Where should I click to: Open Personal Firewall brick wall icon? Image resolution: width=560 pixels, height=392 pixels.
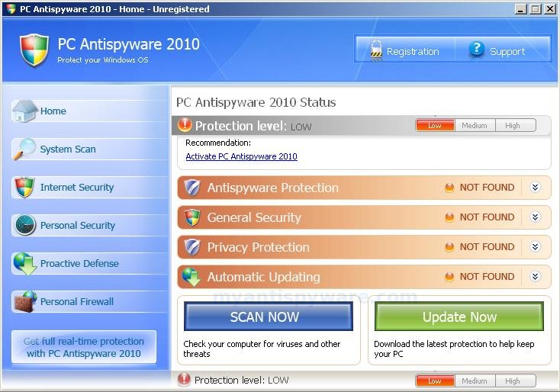(x=25, y=302)
